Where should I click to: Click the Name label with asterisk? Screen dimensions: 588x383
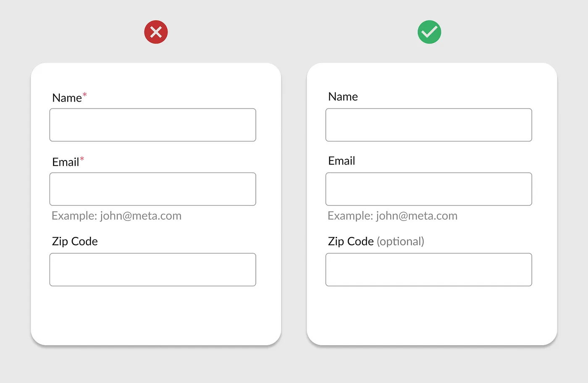69,97
